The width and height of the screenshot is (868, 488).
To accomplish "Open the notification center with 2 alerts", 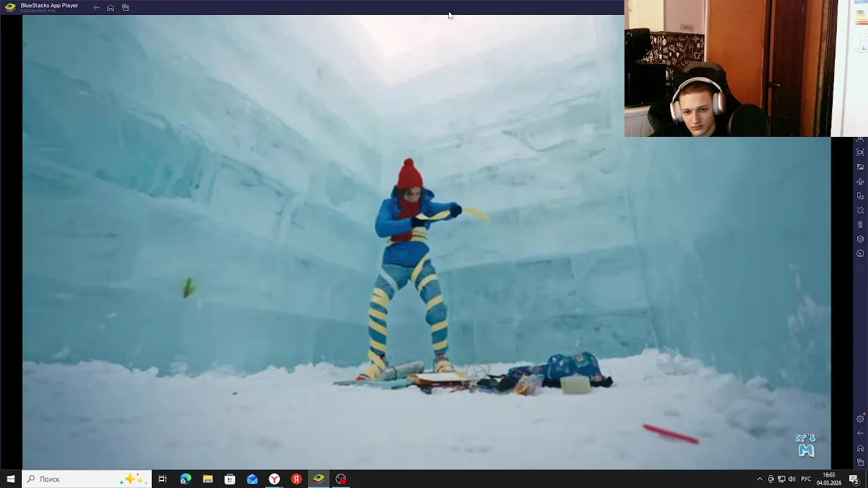I will pos(854,479).
